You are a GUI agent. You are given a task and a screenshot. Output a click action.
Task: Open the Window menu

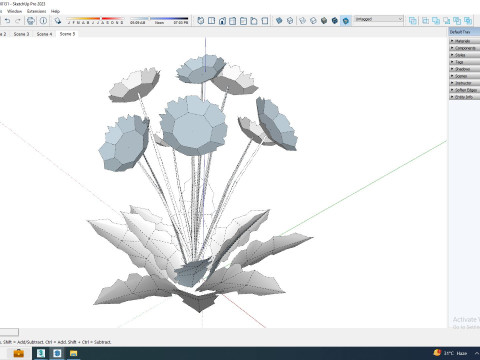coord(14,11)
